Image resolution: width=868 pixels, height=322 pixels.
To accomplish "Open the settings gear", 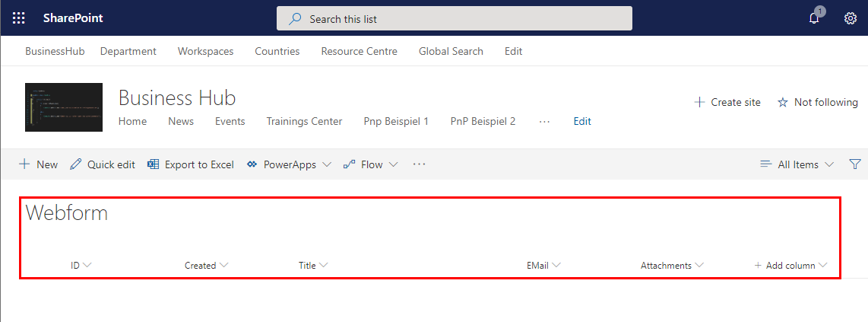I will coord(851,18).
